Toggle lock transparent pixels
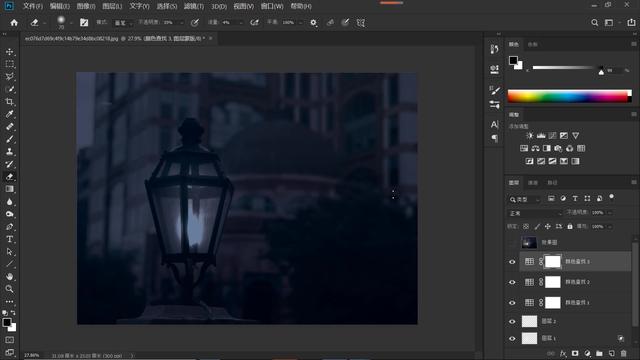 526,226
